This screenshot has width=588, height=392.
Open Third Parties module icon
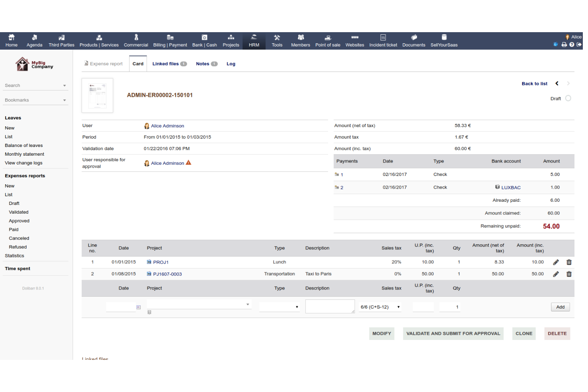click(x=62, y=37)
